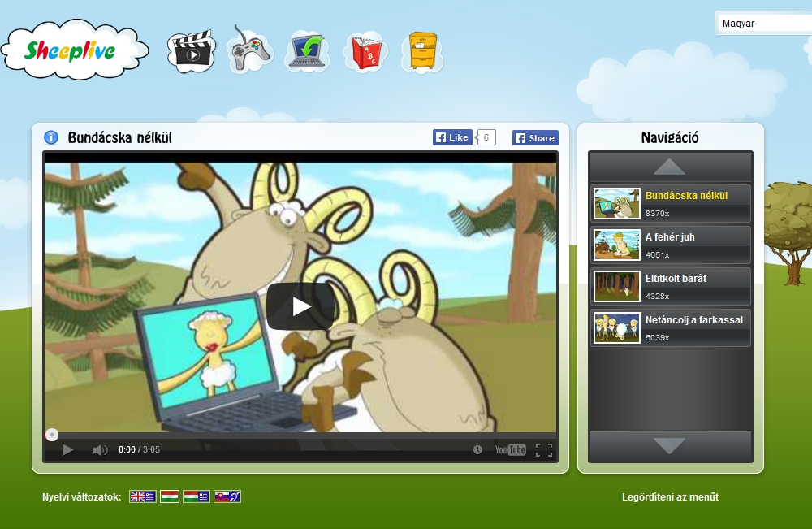Click the Like count bubble showing 6

pyautogui.click(x=486, y=137)
